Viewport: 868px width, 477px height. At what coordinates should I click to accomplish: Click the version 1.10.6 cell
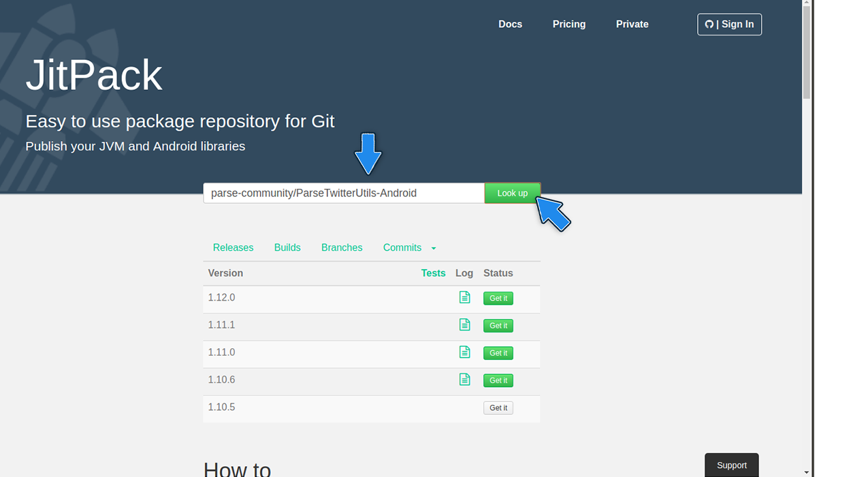click(221, 380)
